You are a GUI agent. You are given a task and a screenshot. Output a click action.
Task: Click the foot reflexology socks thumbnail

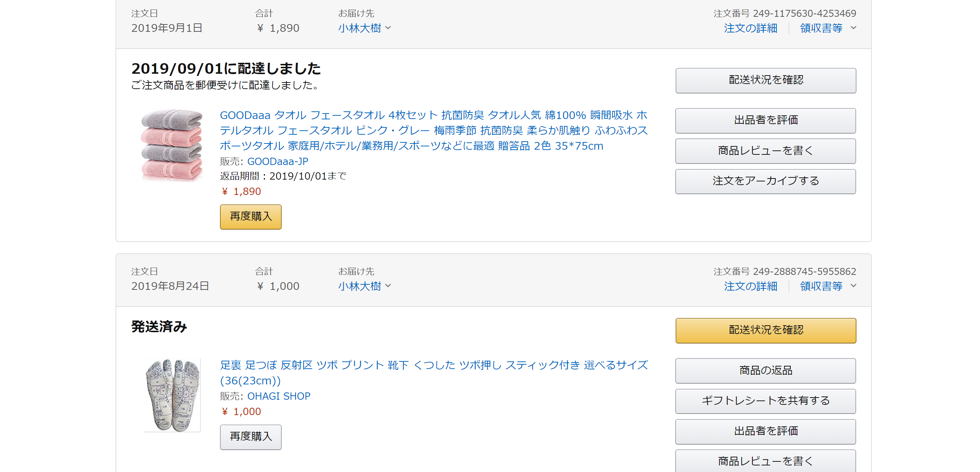172,395
